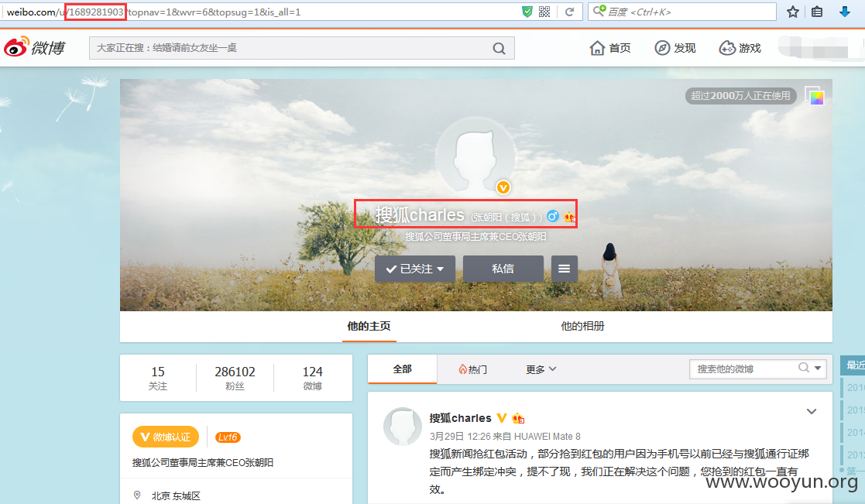The width and height of the screenshot is (865, 504).
Task: Click the HUAWEI Mate 8 source link
Action: pyautogui.click(x=547, y=436)
